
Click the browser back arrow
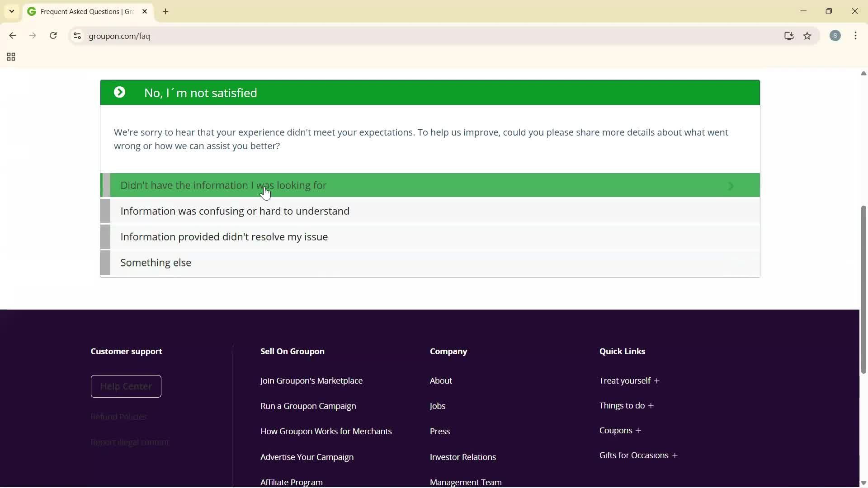[x=12, y=36]
